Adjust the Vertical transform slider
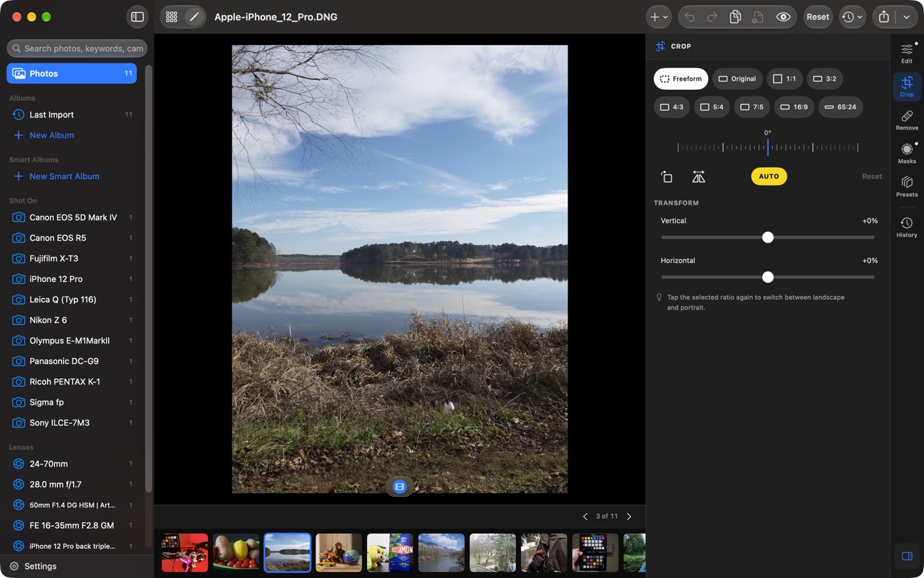Viewport: 924px width, 578px height. point(768,237)
